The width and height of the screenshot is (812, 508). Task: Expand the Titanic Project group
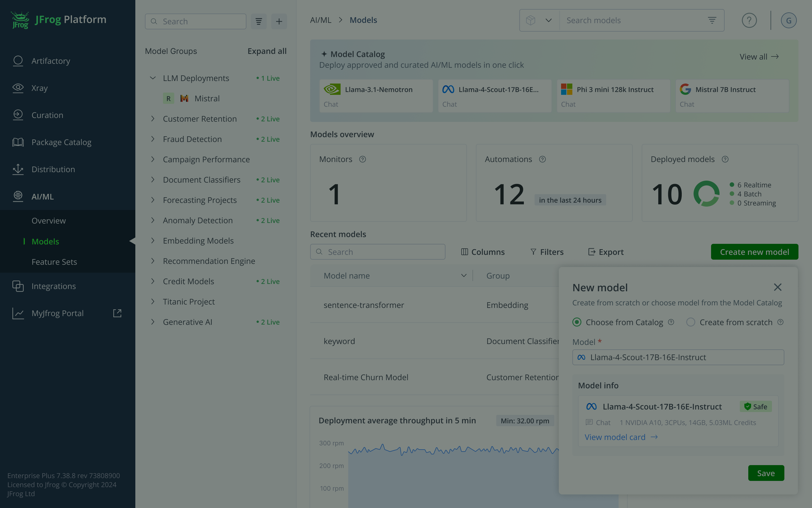[x=153, y=301]
